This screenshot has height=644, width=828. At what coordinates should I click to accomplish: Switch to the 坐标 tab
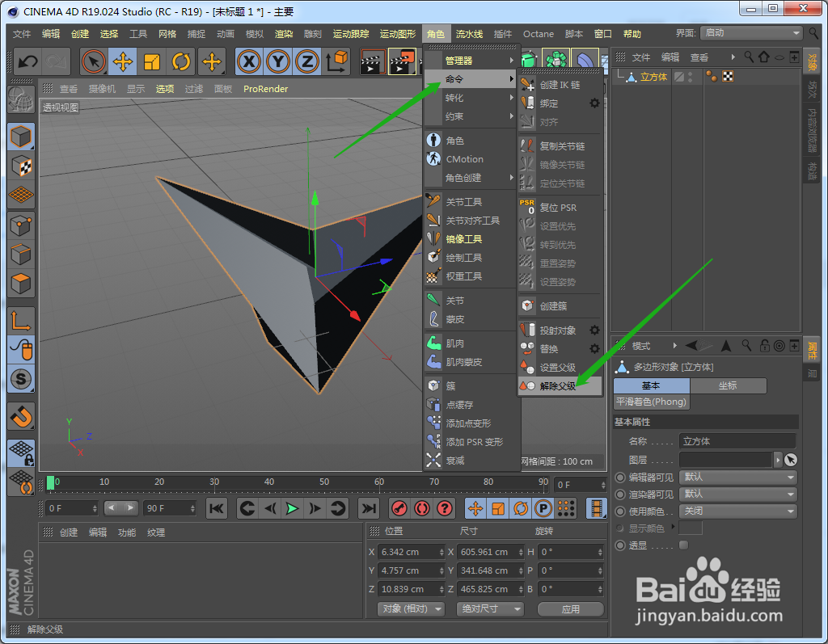pyautogui.click(x=728, y=386)
